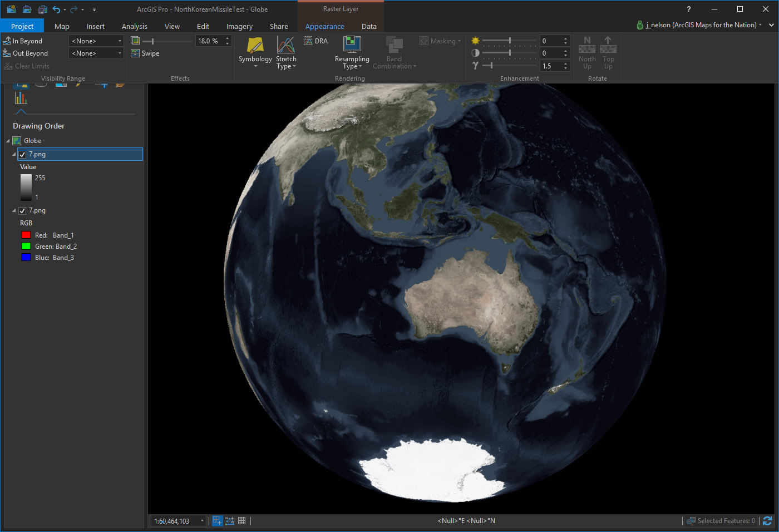Switch to the Map ribbon tab
The image size is (779, 532).
[62, 26]
